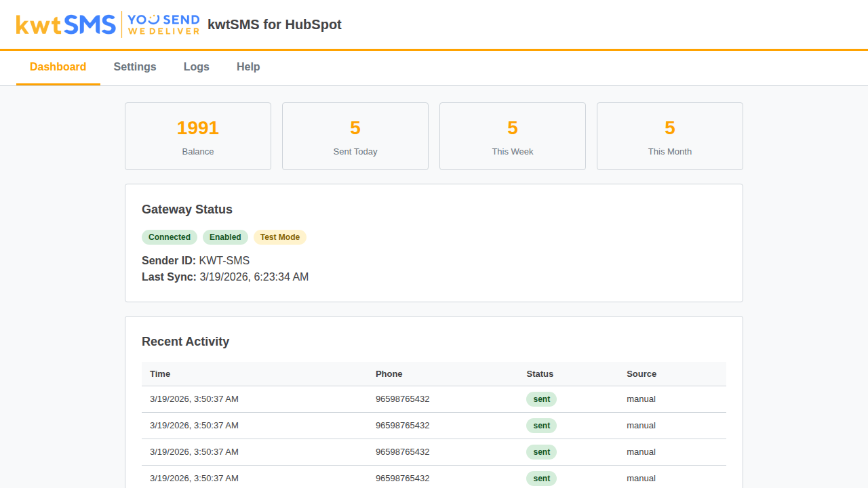Screen dimensions: 868x488
Task: Select the Balance stat card showing 1991
Action: tap(197, 136)
